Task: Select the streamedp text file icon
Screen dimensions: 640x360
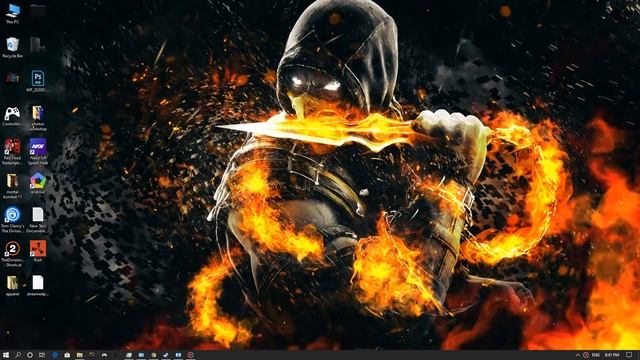Action: pos(38,285)
